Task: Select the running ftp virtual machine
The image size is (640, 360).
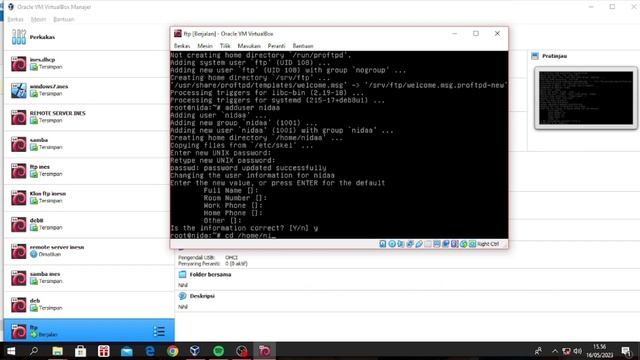Action: tap(89, 331)
